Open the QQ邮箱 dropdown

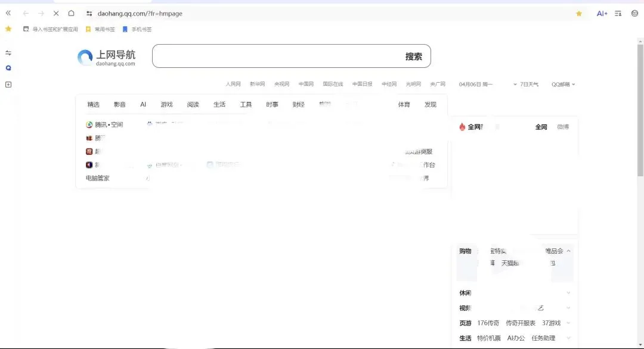coord(563,84)
